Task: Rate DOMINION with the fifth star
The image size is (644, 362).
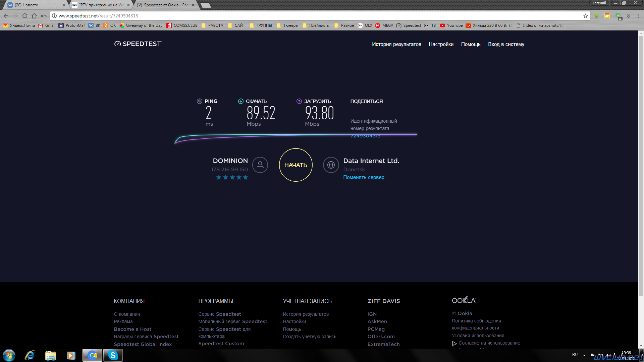Action: click(246, 177)
